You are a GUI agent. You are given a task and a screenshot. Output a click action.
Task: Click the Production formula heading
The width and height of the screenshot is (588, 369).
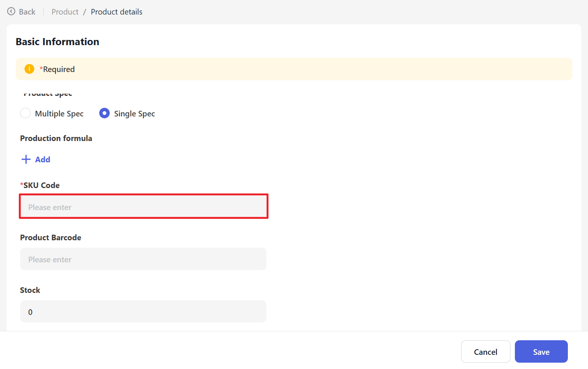56,138
